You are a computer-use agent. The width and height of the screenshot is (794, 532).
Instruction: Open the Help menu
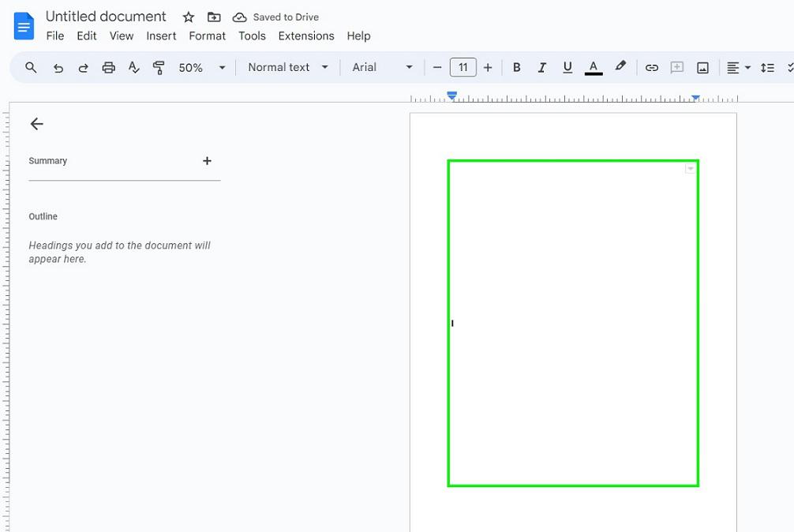[x=358, y=36]
